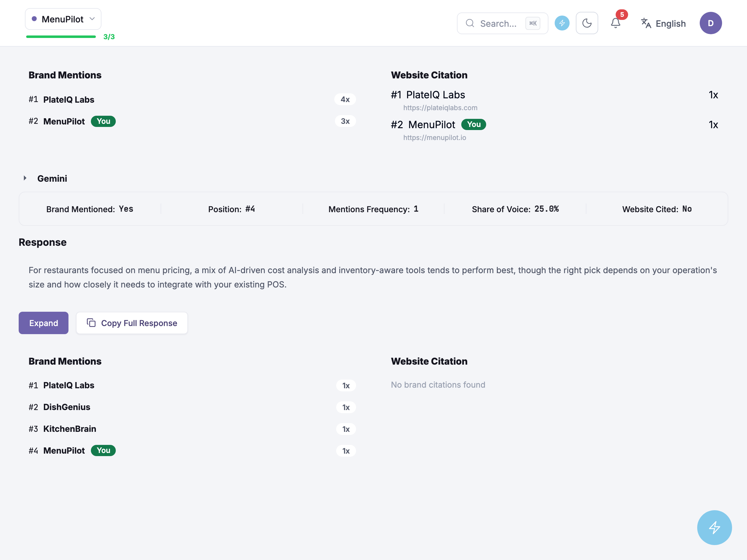Open the plateiqlabs.com citation link
This screenshot has height=560, width=747.
click(x=440, y=108)
